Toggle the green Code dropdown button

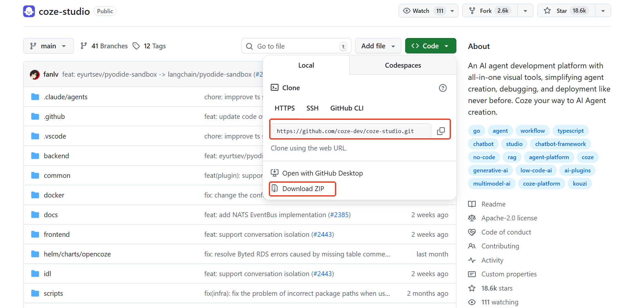[431, 46]
